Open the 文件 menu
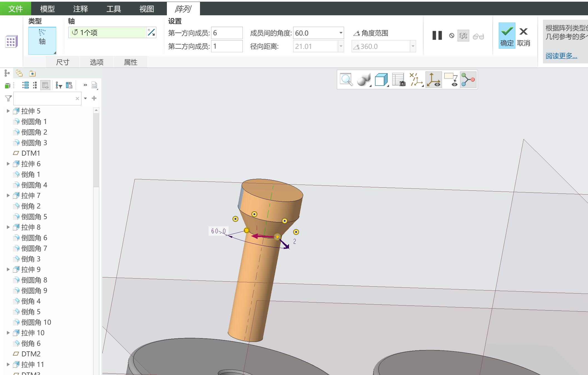The image size is (588, 375). click(x=16, y=9)
